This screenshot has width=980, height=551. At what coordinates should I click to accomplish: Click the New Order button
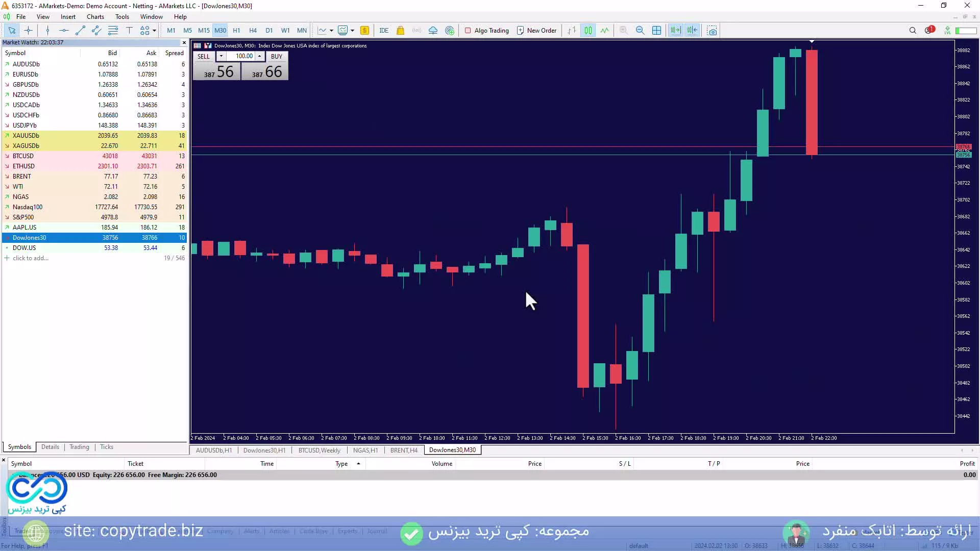pyautogui.click(x=536, y=31)
